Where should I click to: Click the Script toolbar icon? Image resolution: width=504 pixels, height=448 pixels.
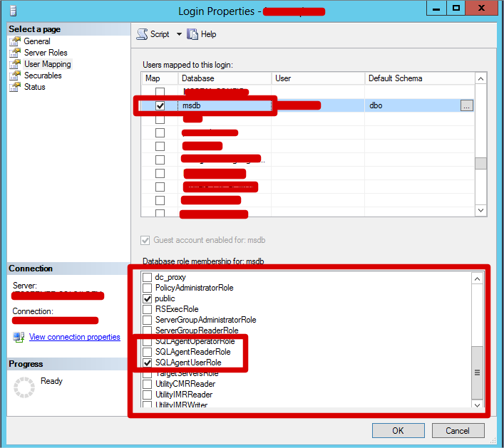(142, 34)
